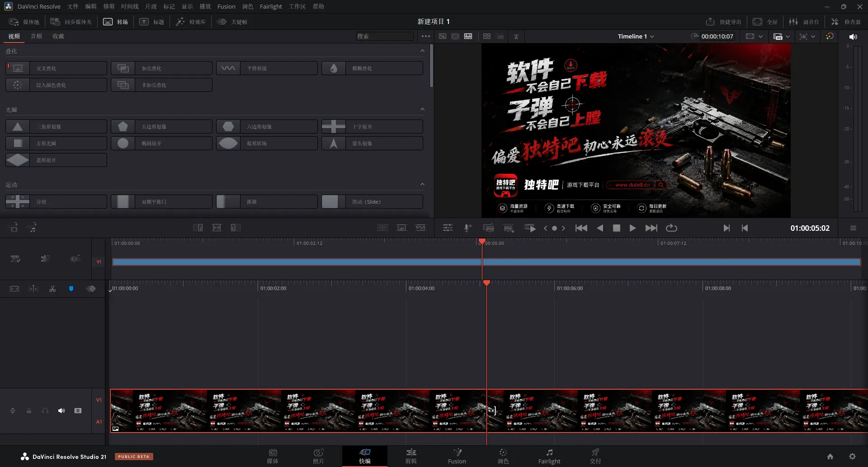Open the HQ playback quality dropdown arrow
The image size is (868, 467).
tap(788, 37)
